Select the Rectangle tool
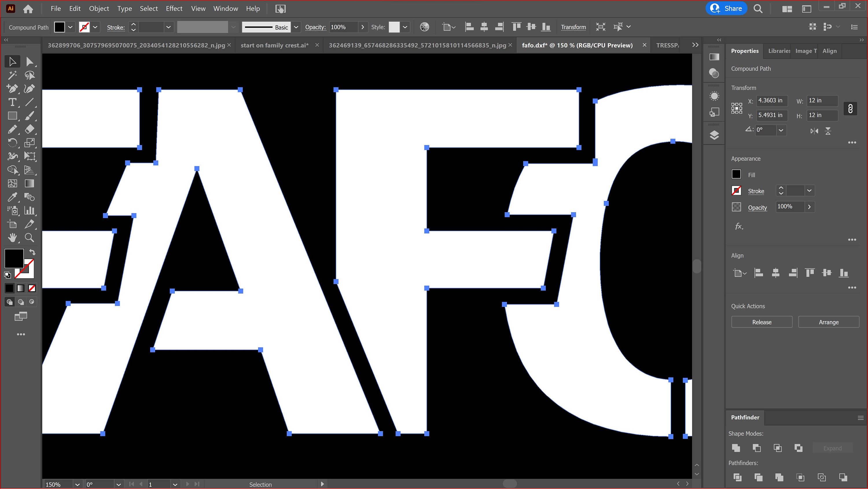 (12, 116)
